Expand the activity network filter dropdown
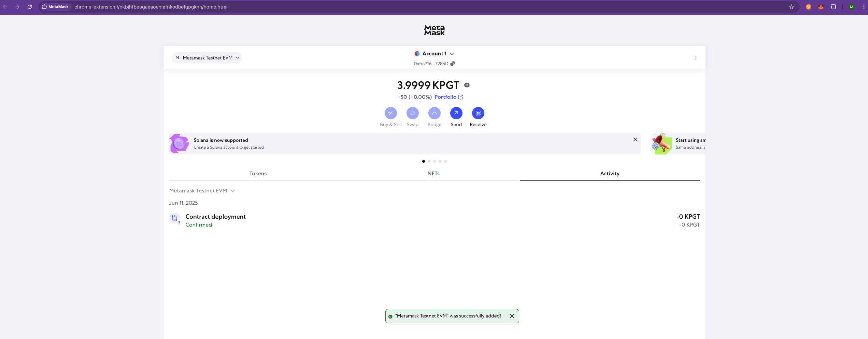868x339 pixels. coord(202,191)
